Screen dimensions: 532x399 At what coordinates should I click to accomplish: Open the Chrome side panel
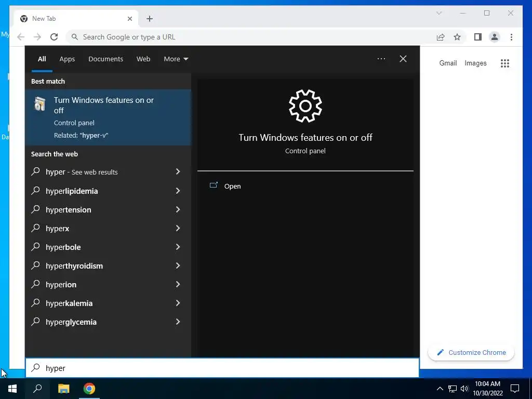point(478,37)
